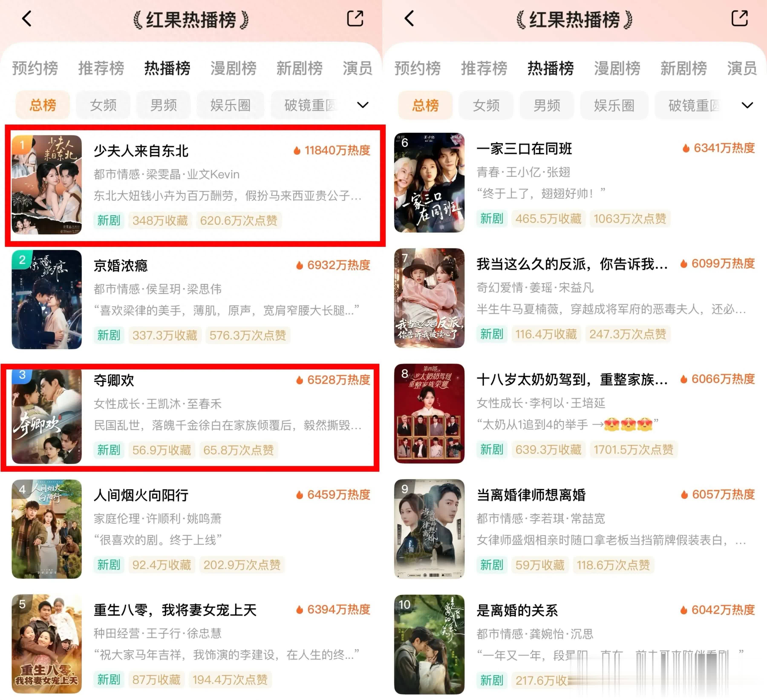Select the 娱乐圈 filter chip on right

614,105
